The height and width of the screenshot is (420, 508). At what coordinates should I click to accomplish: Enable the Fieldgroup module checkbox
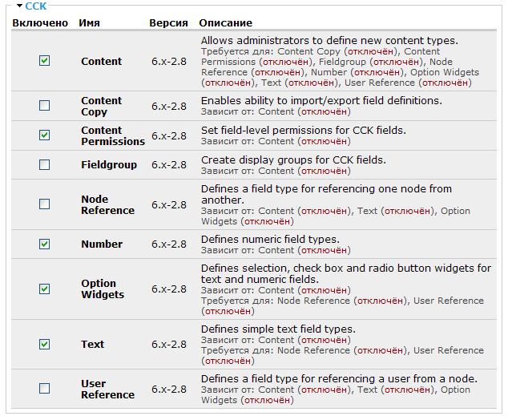tap(44, 165)
